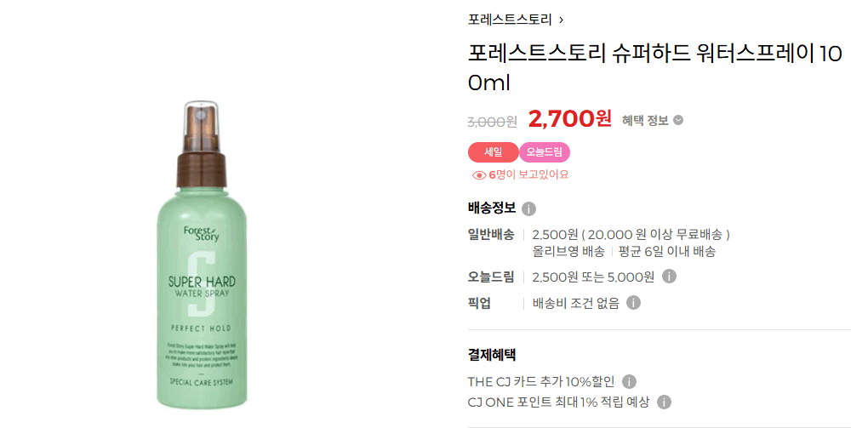Click info icon beside 배송정보 heading
The width and height of the screenshot is (868, 428).
coord(528,208)
